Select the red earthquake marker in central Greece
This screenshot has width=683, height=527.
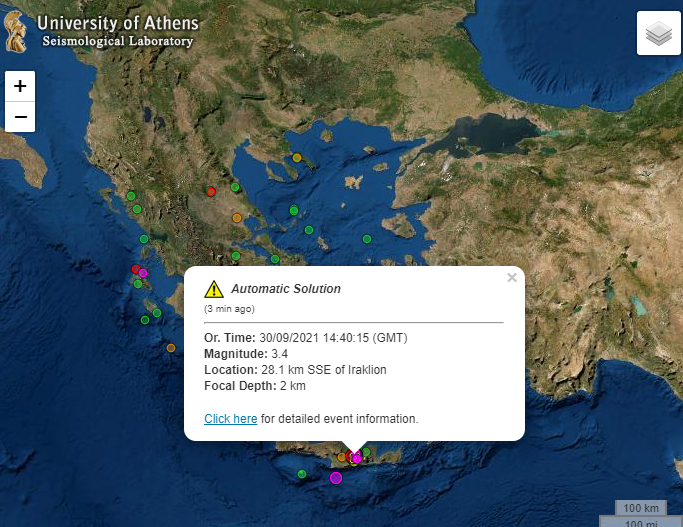tap(211, 192)
